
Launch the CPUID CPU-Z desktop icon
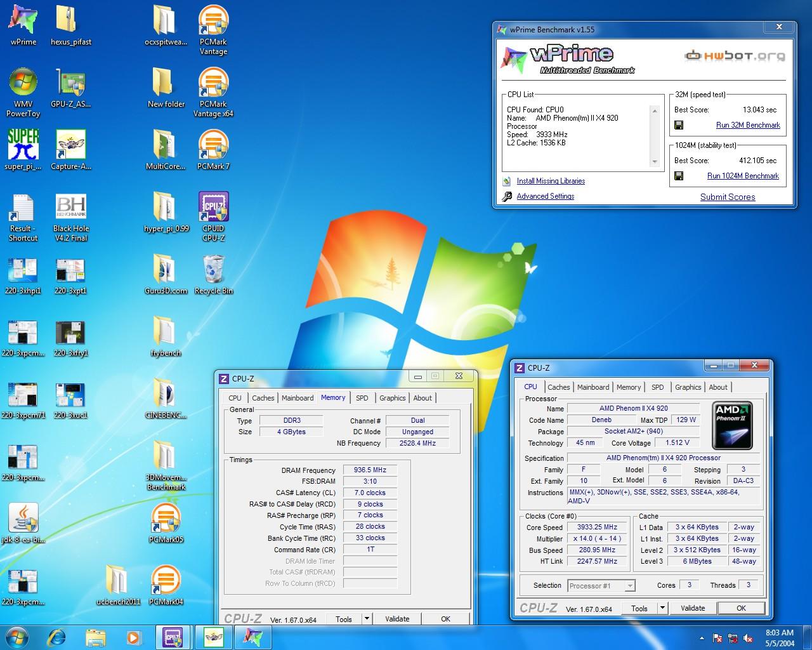click(x=213, y=216)
